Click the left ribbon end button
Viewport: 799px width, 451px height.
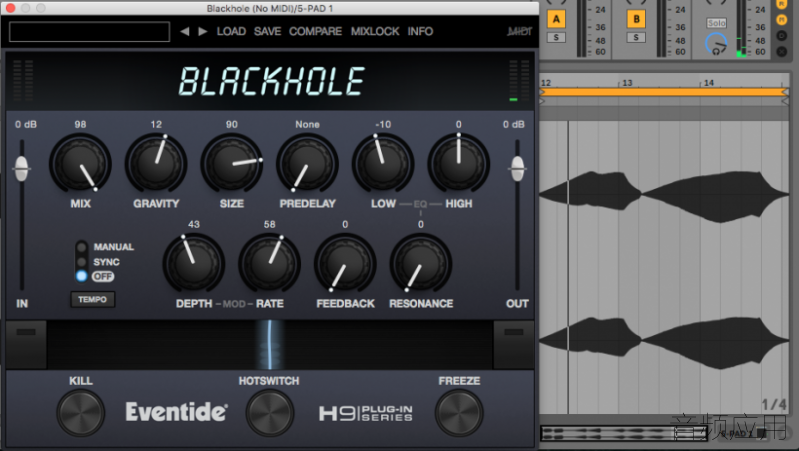point(26,344)
